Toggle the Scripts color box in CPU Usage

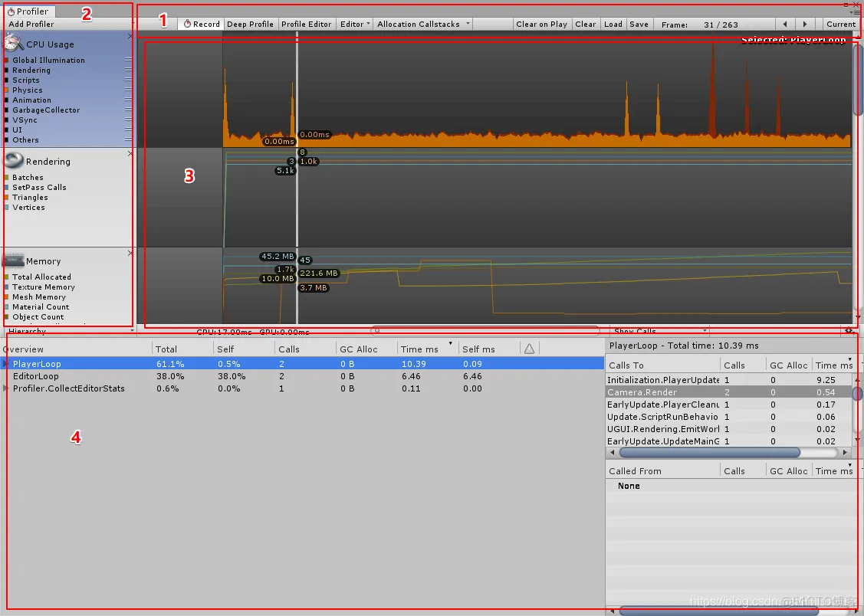tap(7, 80)
